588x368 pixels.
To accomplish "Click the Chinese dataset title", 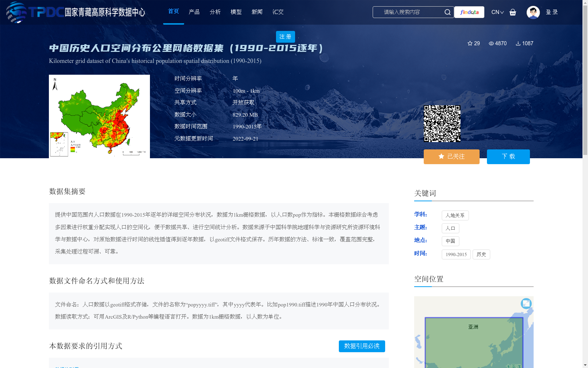I will point(186,48).
